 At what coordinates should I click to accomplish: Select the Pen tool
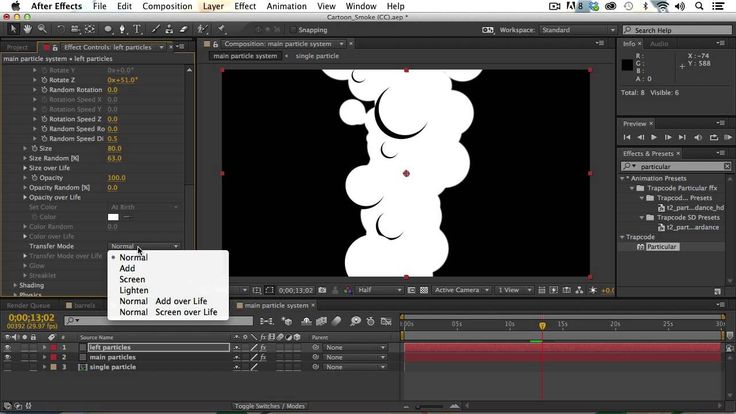[122, 29]
